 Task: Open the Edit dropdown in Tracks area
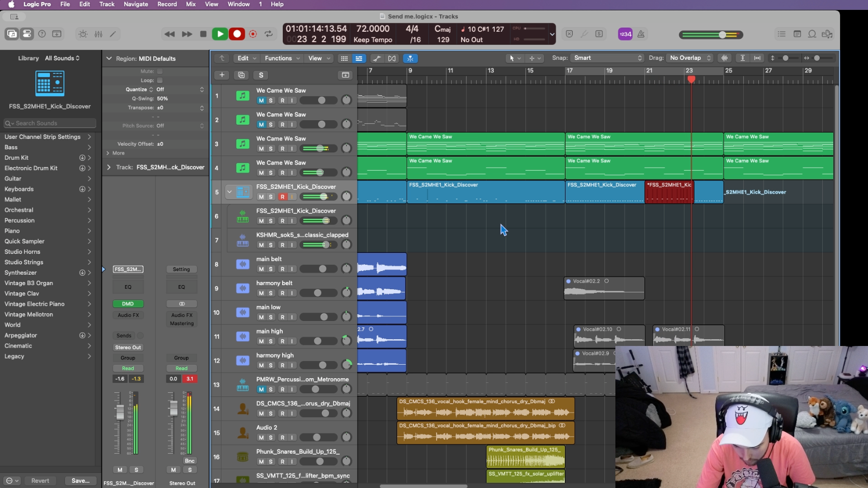click(247, 58)
